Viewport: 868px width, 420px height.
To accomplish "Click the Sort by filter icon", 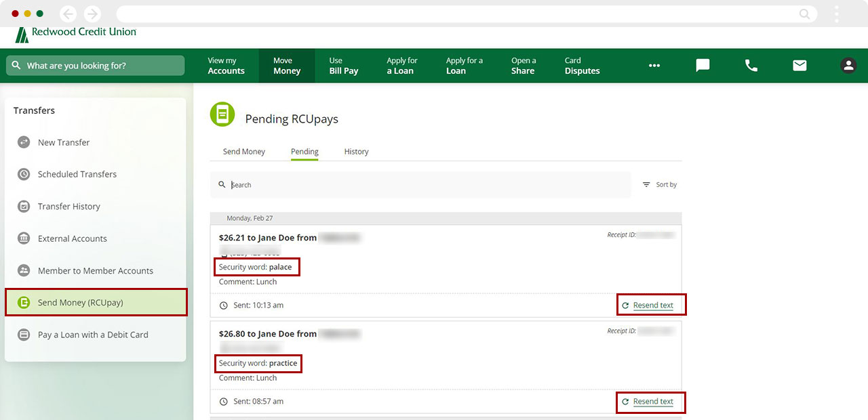I will (x=646, y=184).
